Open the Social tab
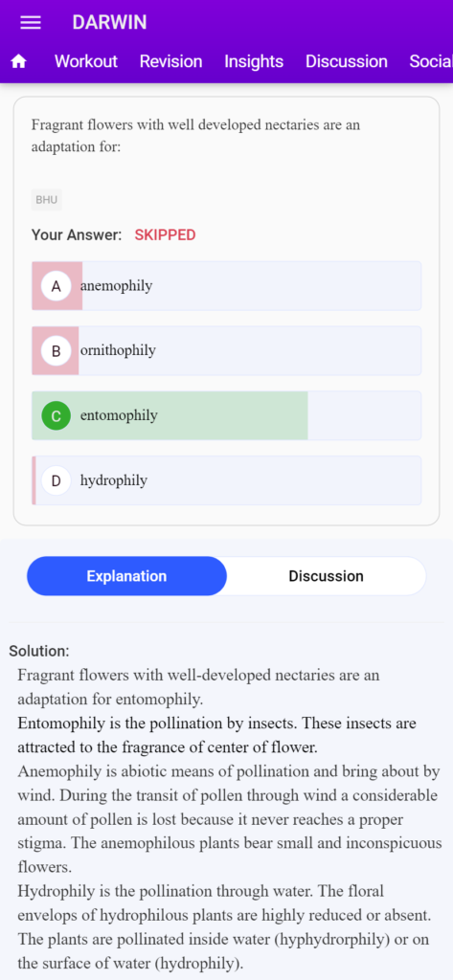The width and height of the screenshot is (453, 980). [430, 61]
